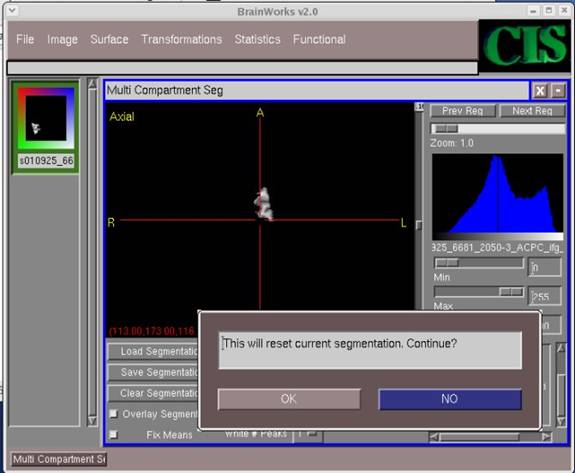The image size is (575, 473).
Task: Open the White # Peaks dropdown
Action: pyautogui.click(x=308, y=434)
